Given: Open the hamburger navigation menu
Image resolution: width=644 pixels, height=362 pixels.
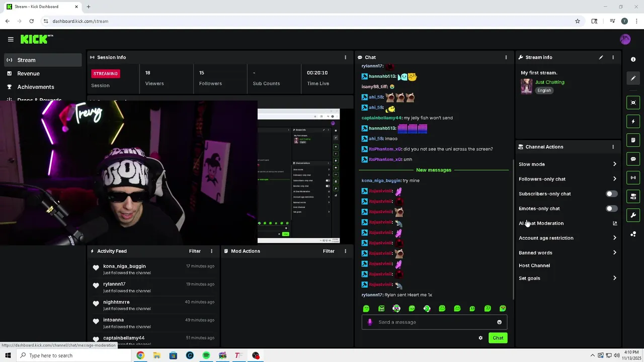Looking at the screenshot, I should [11, 39].
